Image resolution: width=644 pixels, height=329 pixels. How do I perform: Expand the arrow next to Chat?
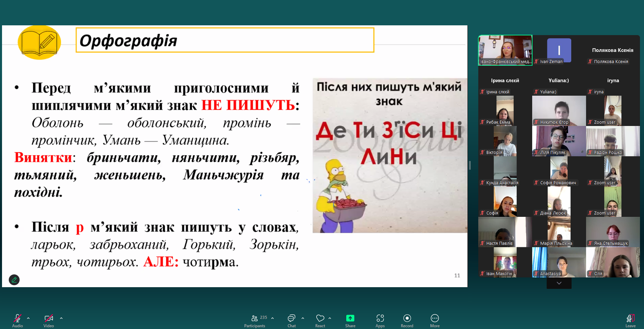tap(303, 318)
